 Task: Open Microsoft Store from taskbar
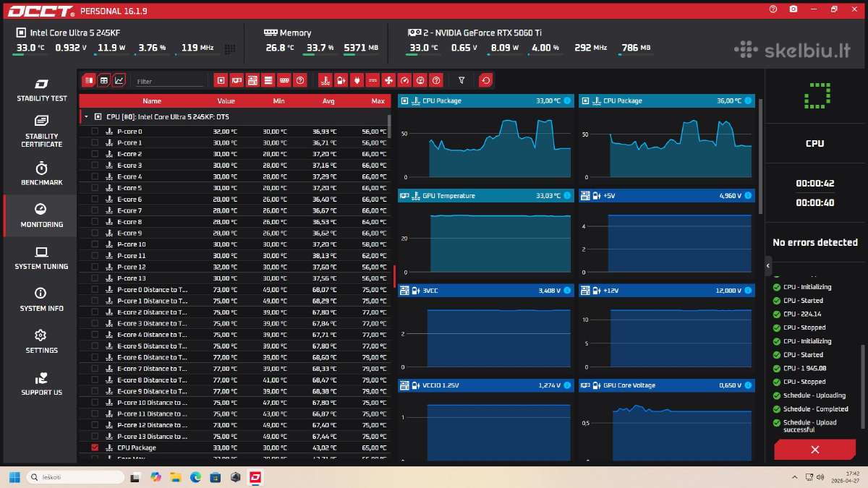(215, 477)
